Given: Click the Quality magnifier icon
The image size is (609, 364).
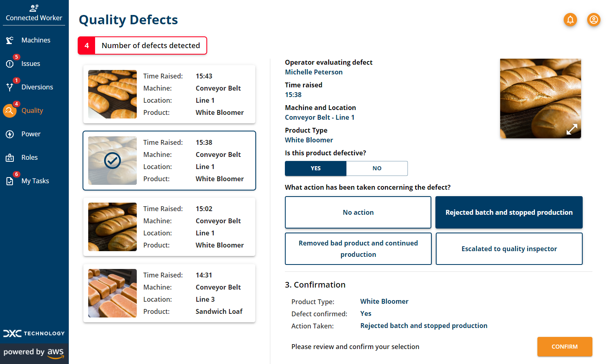Looking at the screenshot, I should pos(10,110).
